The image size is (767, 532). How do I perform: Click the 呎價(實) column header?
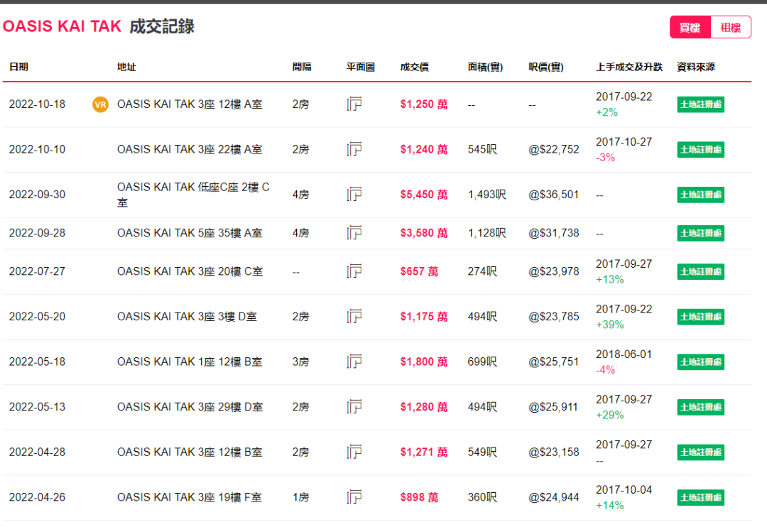(x=546, y=67)
